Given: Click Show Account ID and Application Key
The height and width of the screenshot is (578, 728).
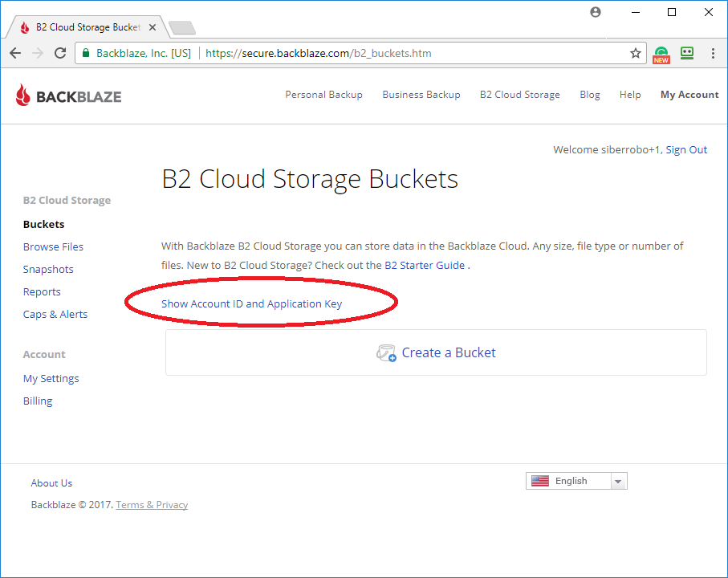Looking at the screenshot, I should [x=251, y=304].
